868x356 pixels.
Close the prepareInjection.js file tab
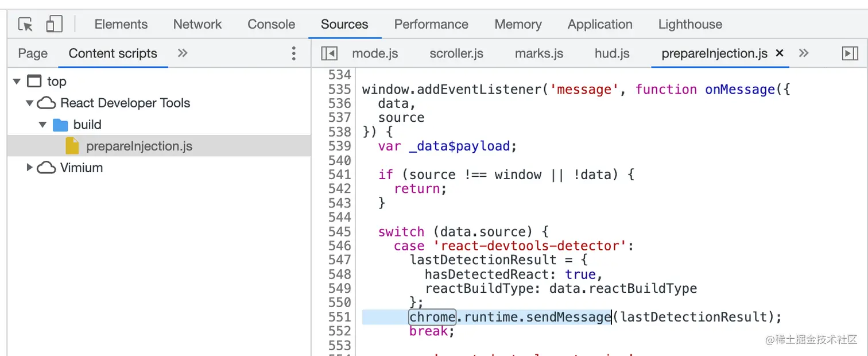(780, 53)
